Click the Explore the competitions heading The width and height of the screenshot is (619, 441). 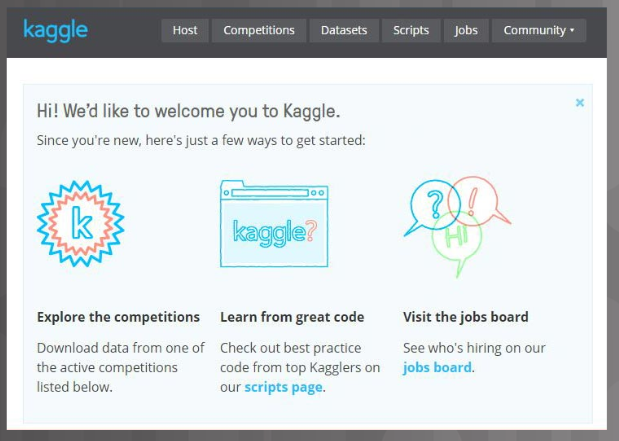118,317
